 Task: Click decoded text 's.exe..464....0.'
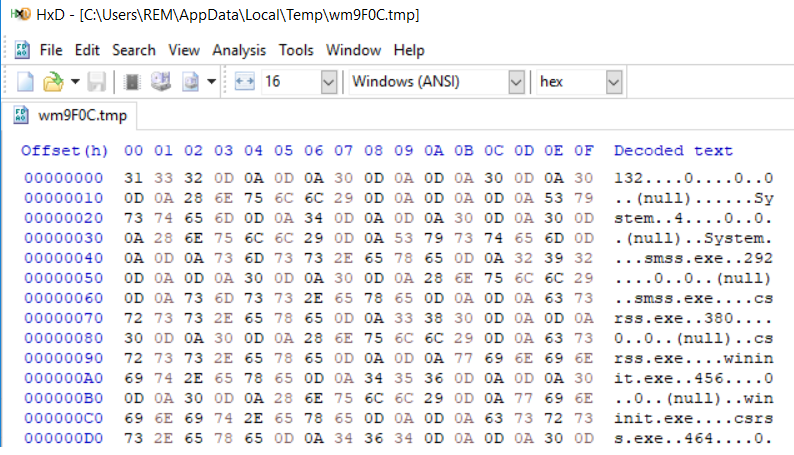693,438
